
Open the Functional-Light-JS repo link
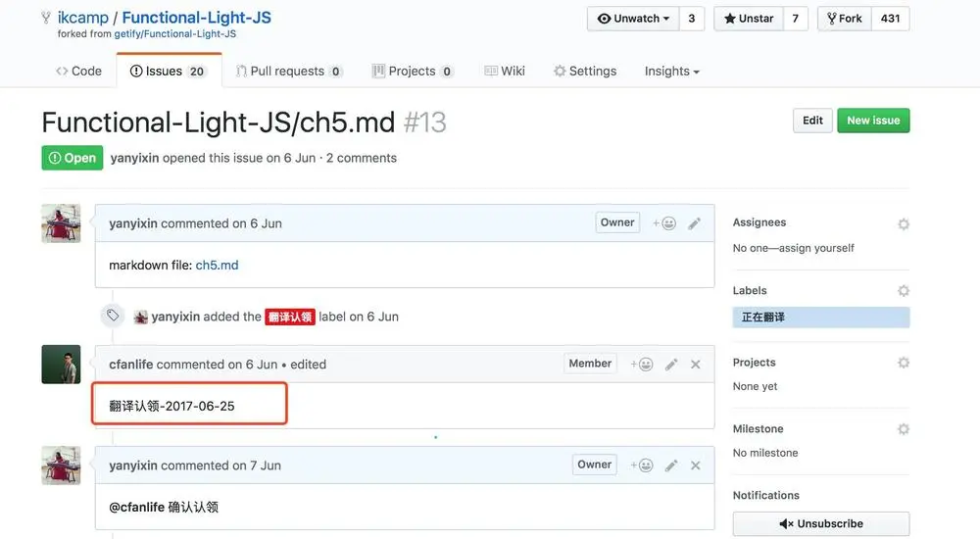click(x=196, y=18)
